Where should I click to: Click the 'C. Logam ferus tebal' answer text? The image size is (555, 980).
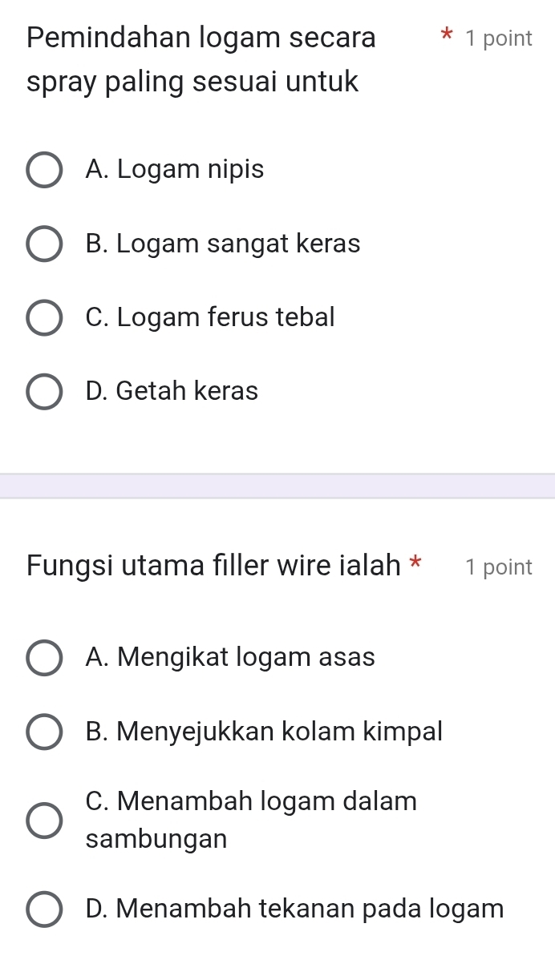point(209,317)
